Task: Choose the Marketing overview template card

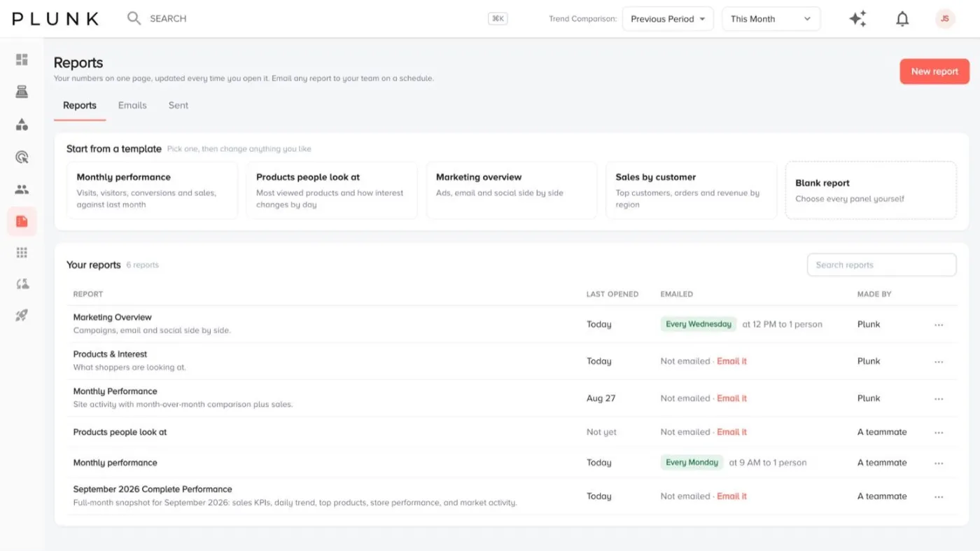Action: point(512,190)
